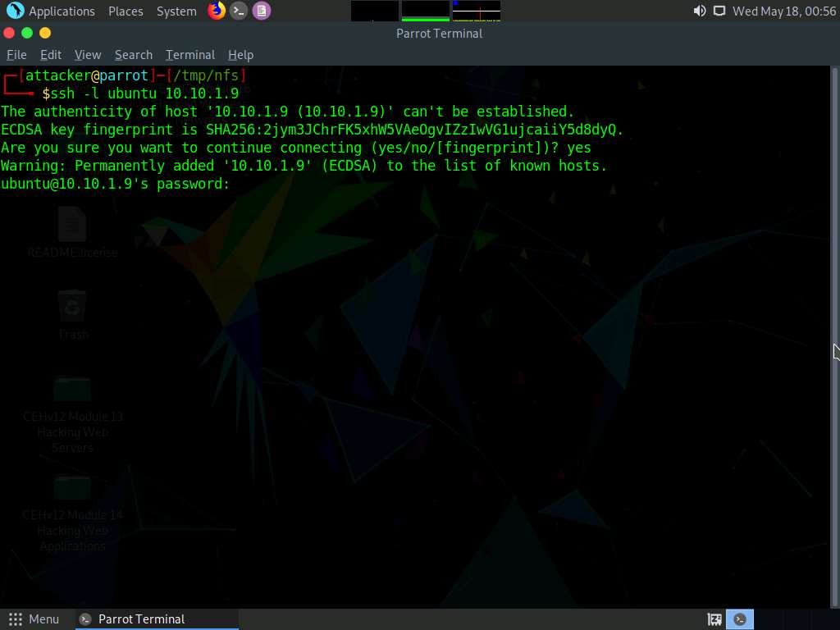The image size is (840, 630).
Task: Open the Terminal menu
Action: click(x=190, y=55)
